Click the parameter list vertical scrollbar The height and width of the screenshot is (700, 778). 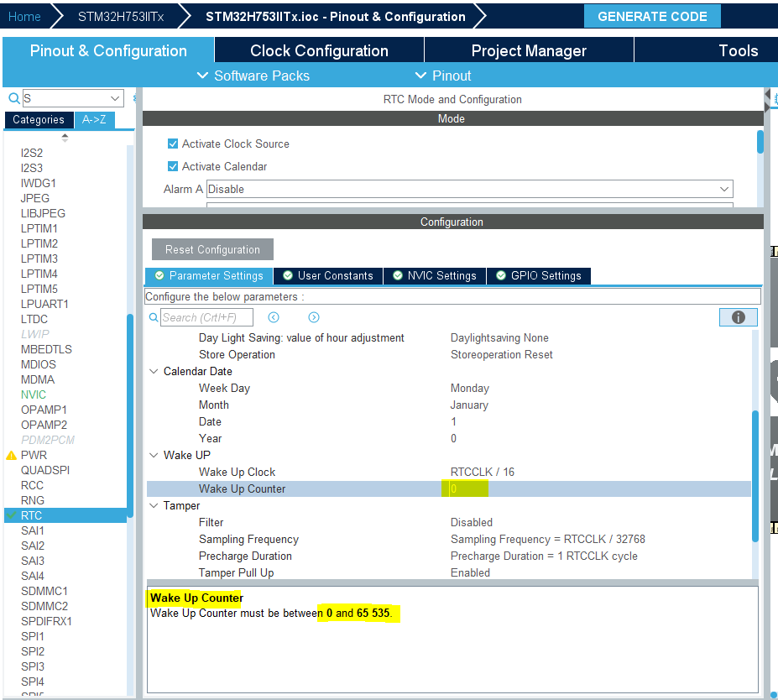point(755,476)
